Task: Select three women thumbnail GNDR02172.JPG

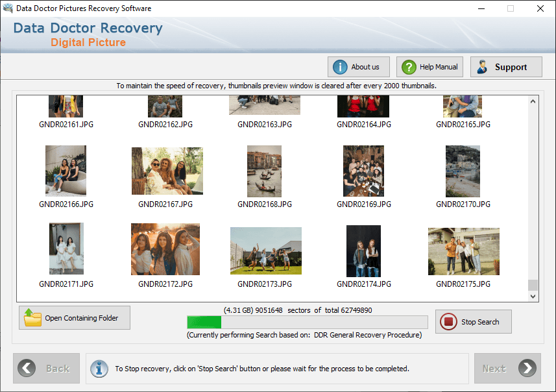Action: tap(165, 249)
